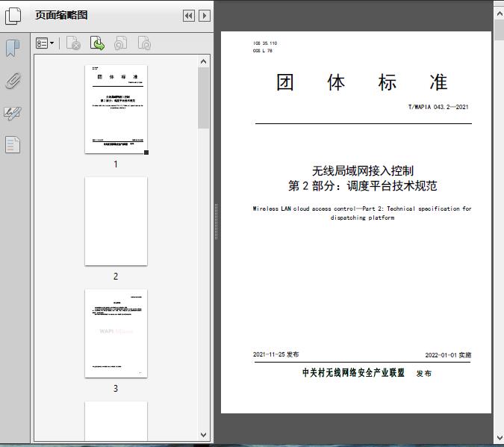Open the Bookmarks panel
The image size is (504, 447).
point(13,49)
